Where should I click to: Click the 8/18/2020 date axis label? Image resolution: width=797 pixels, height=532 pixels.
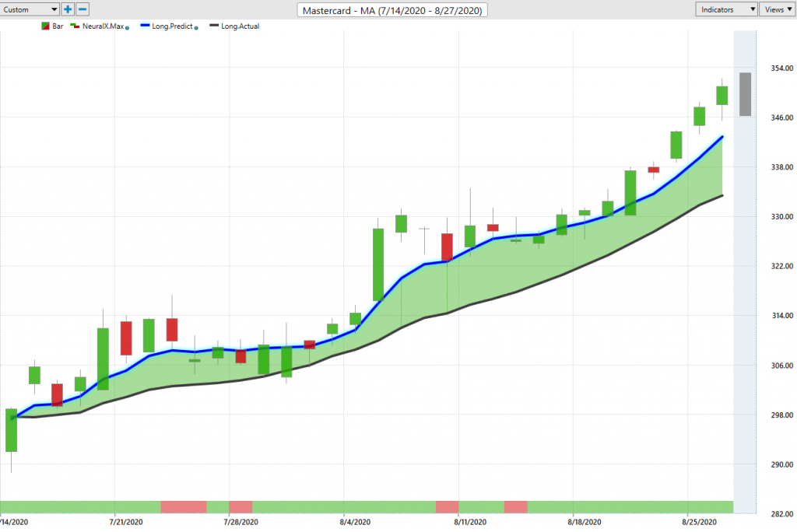click(585, 522)
